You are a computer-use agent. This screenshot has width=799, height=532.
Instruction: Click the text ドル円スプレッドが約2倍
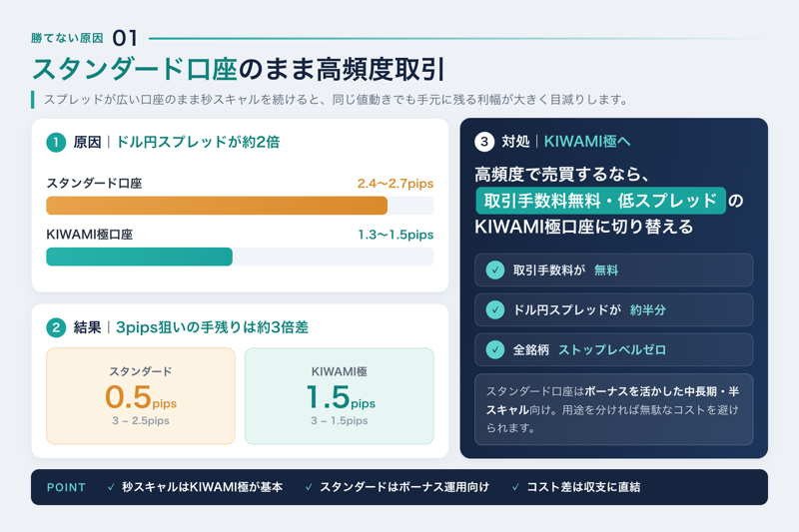(198, 142)
